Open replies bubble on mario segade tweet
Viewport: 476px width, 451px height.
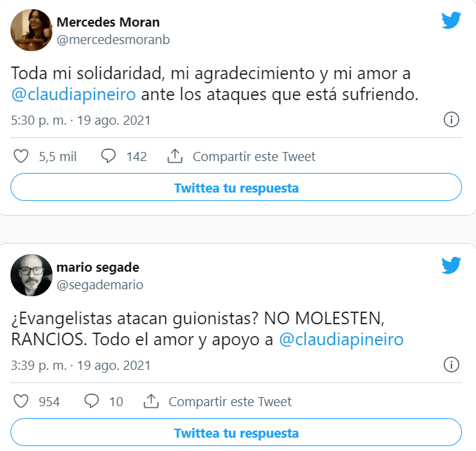(92, 401)
